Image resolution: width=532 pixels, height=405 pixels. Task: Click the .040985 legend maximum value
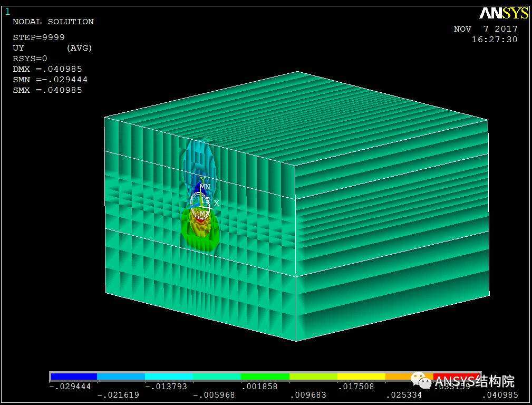(x=500, y=395)
